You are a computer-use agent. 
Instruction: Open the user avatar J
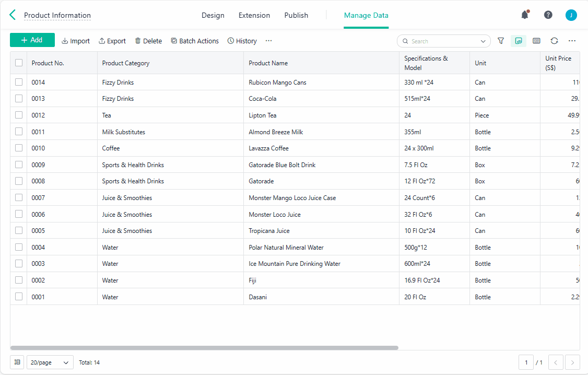[x=571, y=15]
